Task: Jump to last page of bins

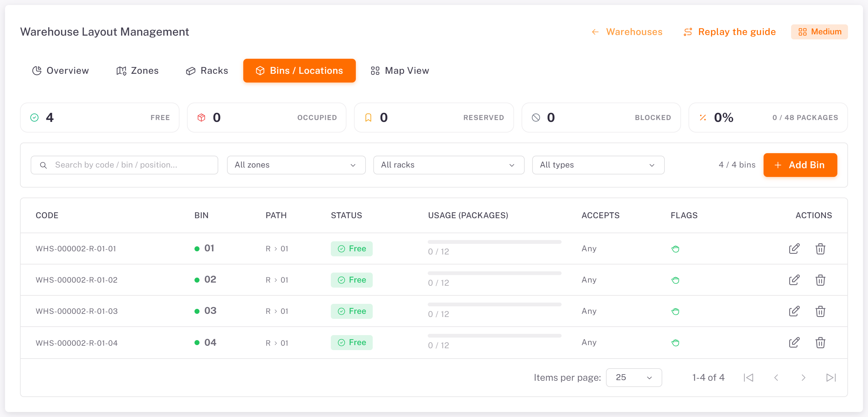Action: [x=831, y=378]
